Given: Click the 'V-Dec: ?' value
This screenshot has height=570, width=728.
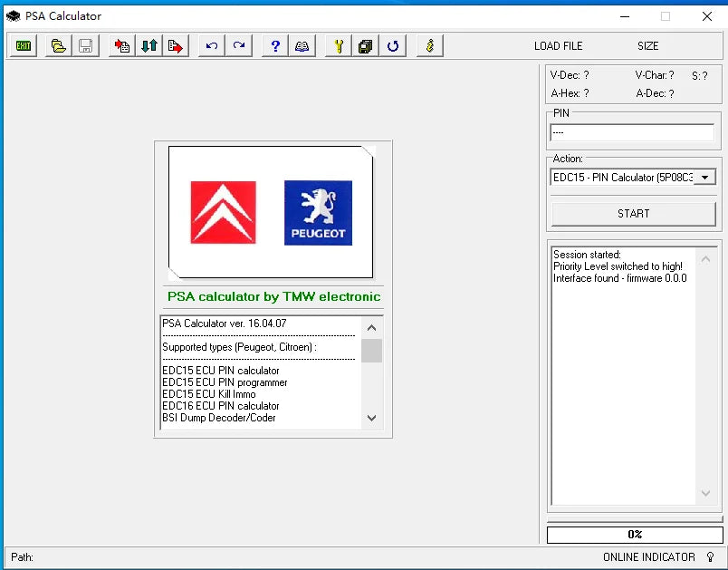Looking at the screenshot, I should (x=570, y=75).
